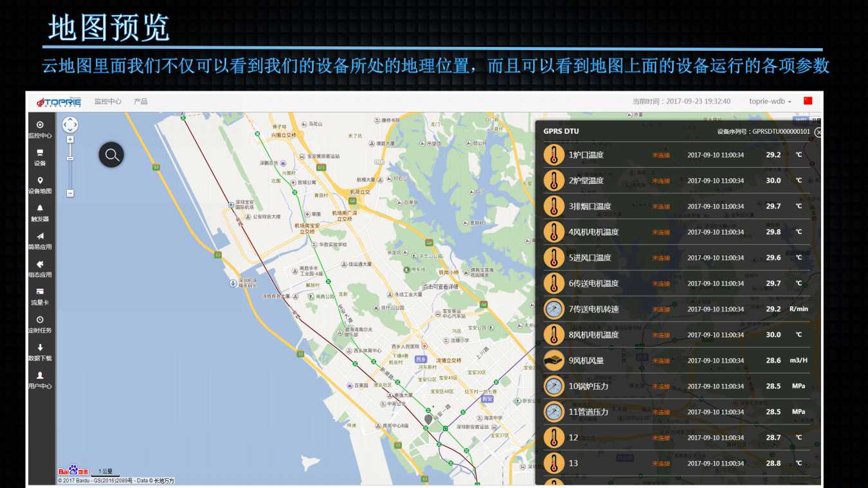Click the map zoom slider handle
Screen dimensions: 868x488
70,158
